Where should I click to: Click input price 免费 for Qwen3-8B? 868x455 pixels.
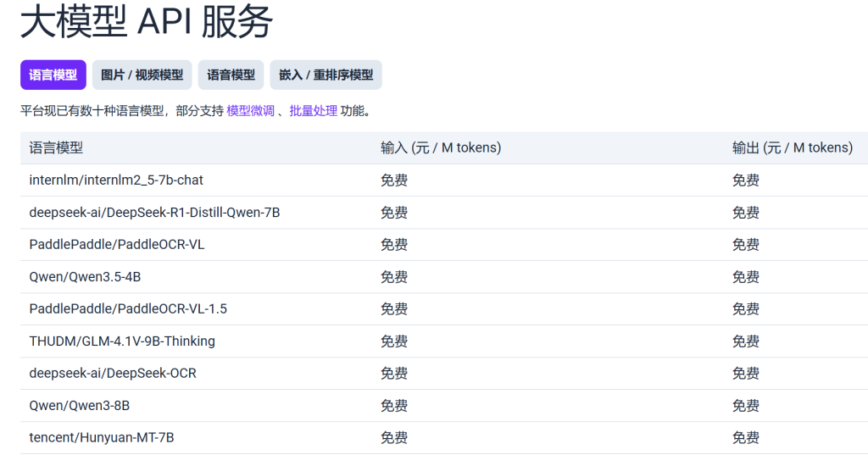click(x=394, y=406)
